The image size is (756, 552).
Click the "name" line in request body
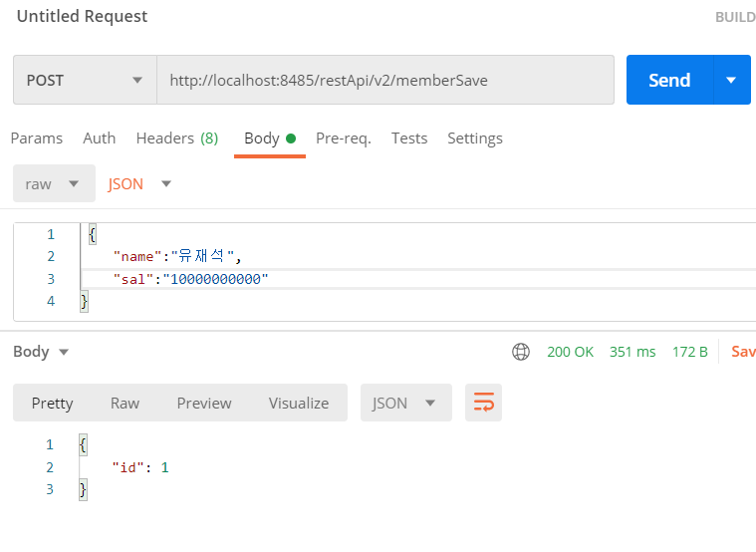pyautogui.click(x=176, y=256)
